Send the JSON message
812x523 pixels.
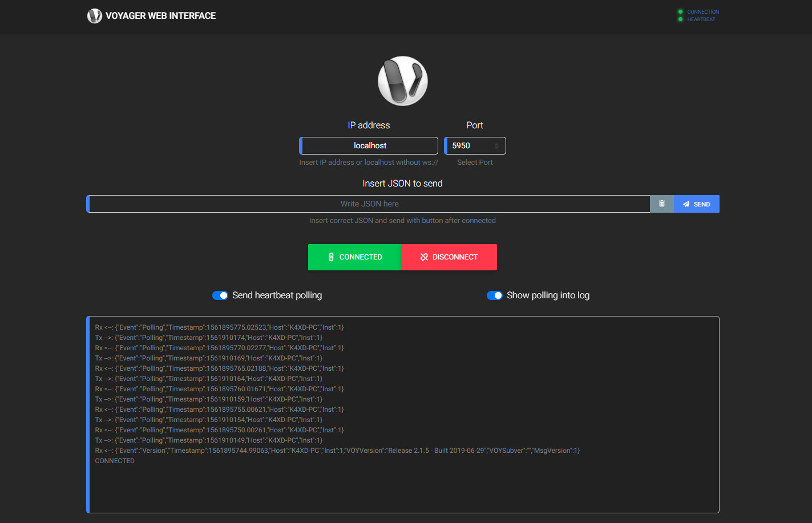[x=697, y=204]
